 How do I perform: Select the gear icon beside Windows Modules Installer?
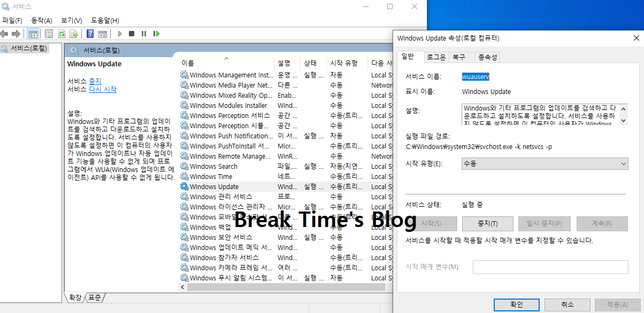(185, 105)
